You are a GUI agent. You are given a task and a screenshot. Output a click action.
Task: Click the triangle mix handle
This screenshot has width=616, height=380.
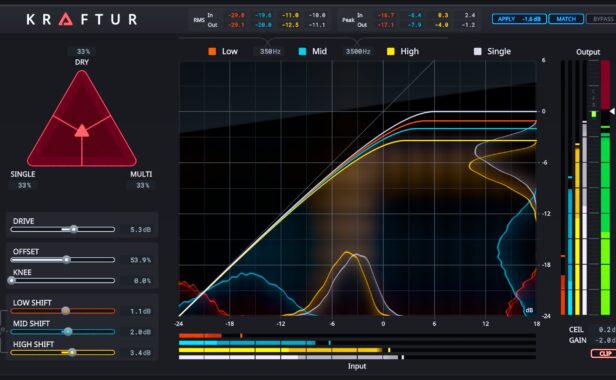pyautogui.click(x=82, y=130)
